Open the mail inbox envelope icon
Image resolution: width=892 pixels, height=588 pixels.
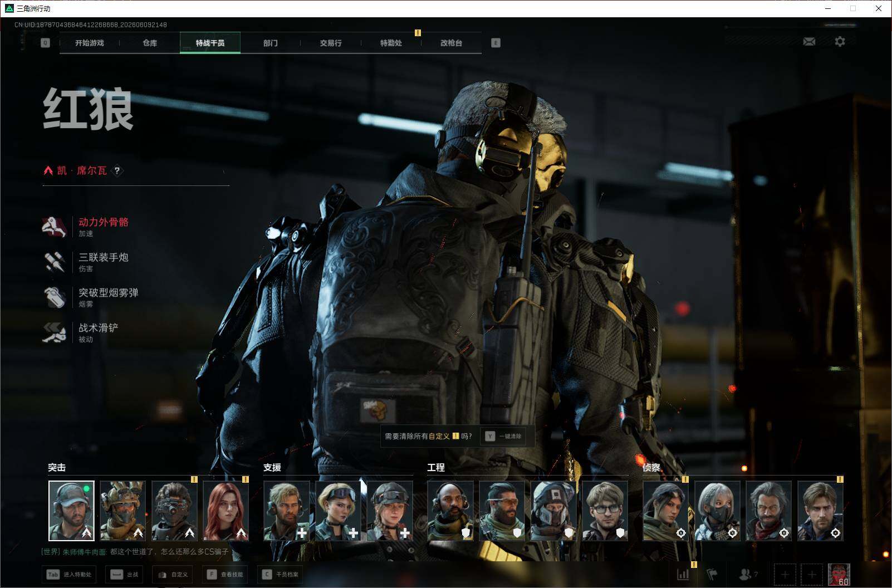(809, 41)
